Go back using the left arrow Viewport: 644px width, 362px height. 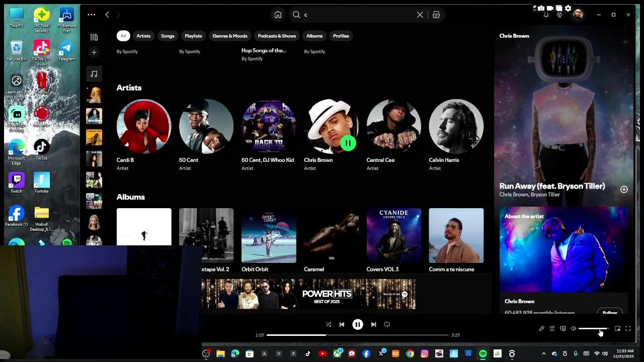107,15
